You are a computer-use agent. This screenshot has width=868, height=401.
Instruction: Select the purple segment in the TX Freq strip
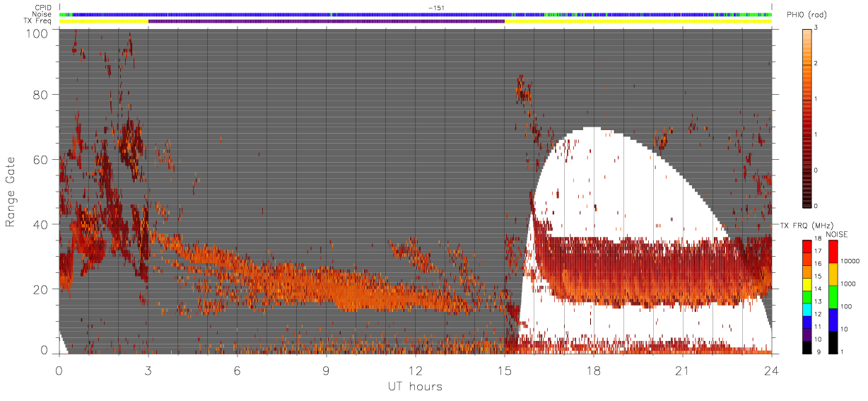327,21
